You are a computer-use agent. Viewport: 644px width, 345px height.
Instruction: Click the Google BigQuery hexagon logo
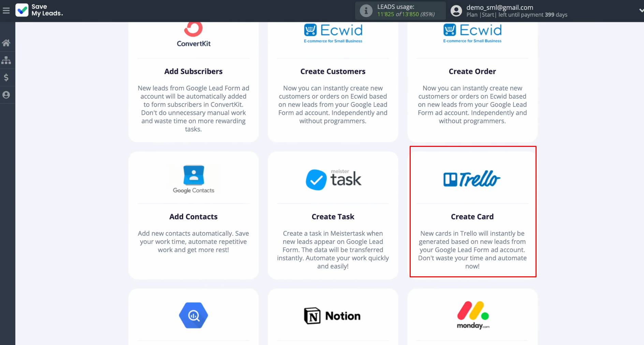193,315
